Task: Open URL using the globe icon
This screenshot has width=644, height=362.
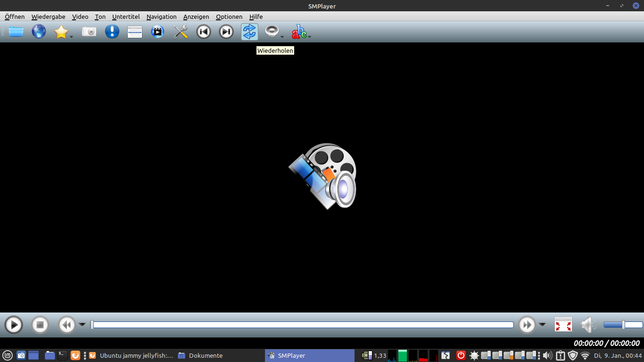Action: (39, 32)
